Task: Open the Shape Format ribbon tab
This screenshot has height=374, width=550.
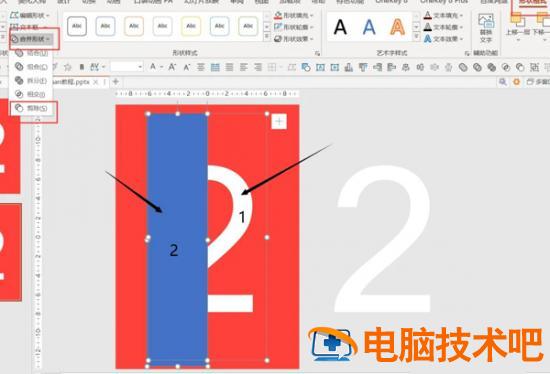Action: click(533, 2)
